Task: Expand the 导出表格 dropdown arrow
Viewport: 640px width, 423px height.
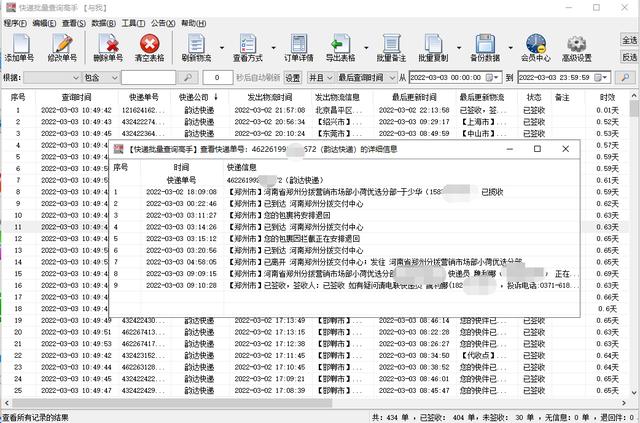Action: [366, 48]
